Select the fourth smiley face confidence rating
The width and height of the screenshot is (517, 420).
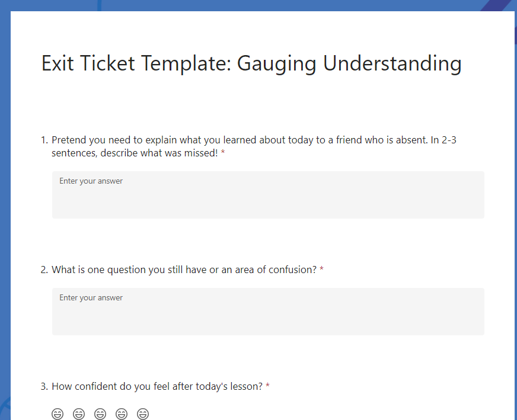(x=122, y=413)
